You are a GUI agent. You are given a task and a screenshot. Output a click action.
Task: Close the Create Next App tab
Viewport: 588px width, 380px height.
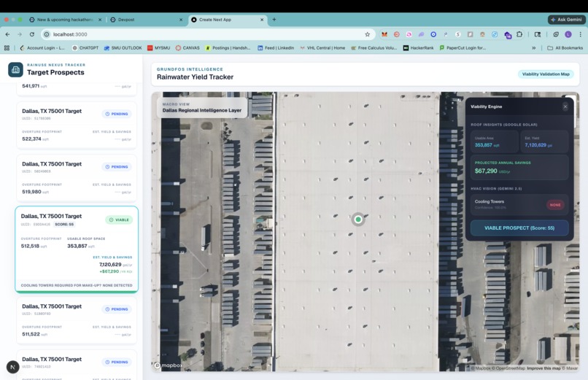[x=262, y=20]
